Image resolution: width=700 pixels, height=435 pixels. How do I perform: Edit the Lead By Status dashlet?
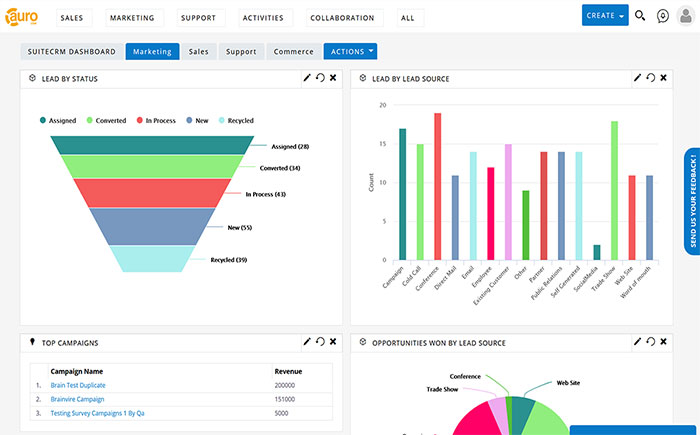point(307,78)
